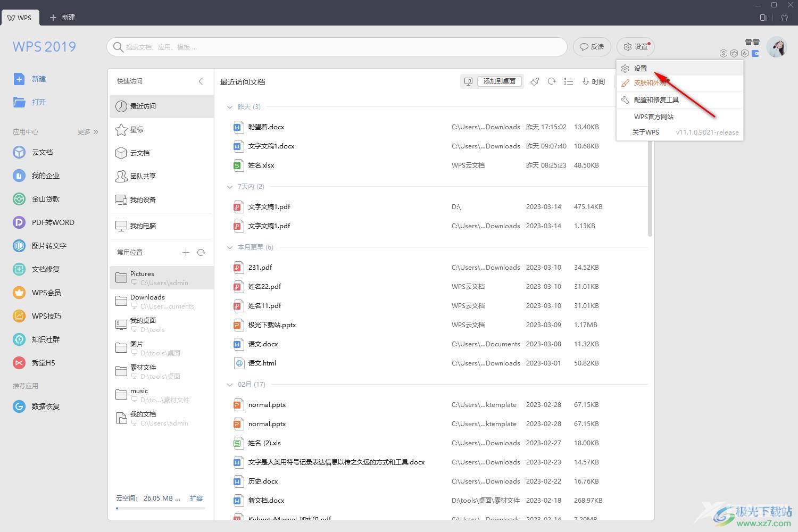The height and width of the screenshot is (532, 798).
Task: Launch 金山贷款 app
Action: [x=36, y=199]
